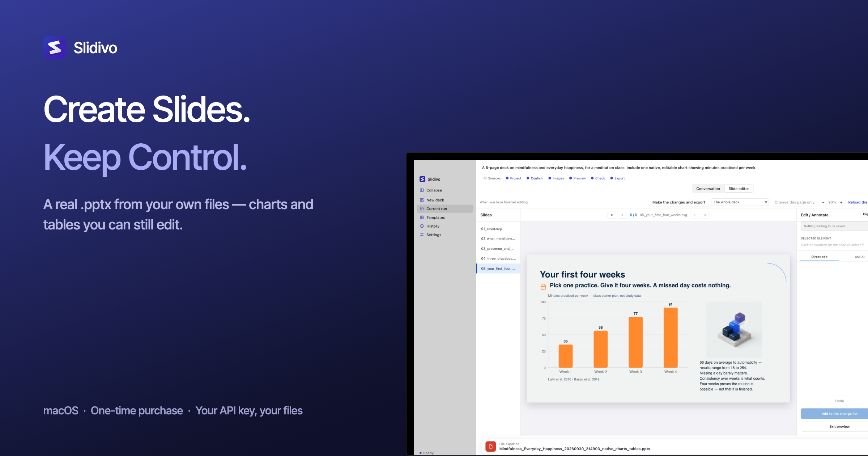Screen dimensions: 868x456
Task: Jump to last slide with » button
Action: coord(705,215)
